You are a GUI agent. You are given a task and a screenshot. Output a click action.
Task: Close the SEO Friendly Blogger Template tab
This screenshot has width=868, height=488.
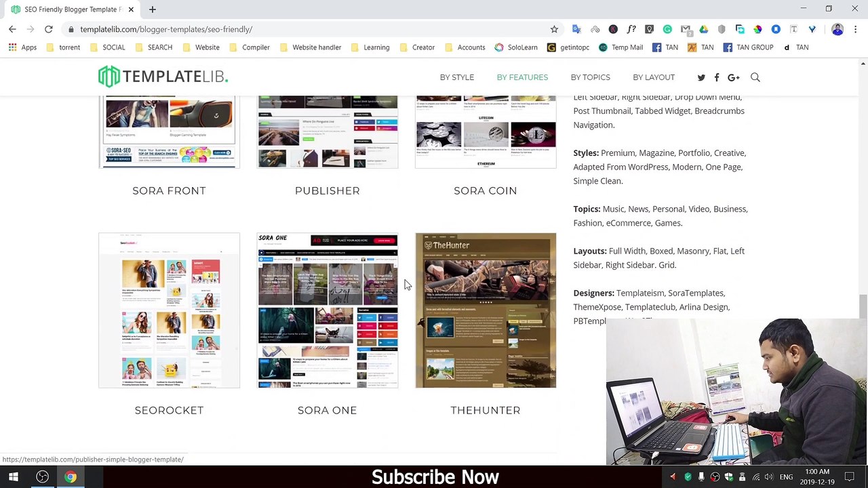point(131,9)
